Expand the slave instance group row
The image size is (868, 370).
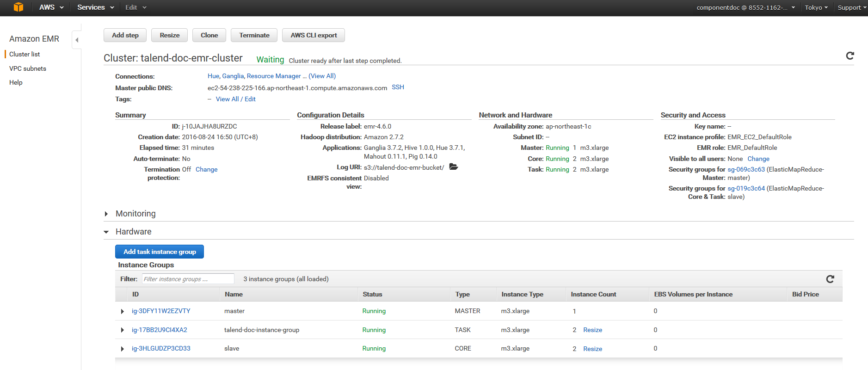[x=122, y=349]
